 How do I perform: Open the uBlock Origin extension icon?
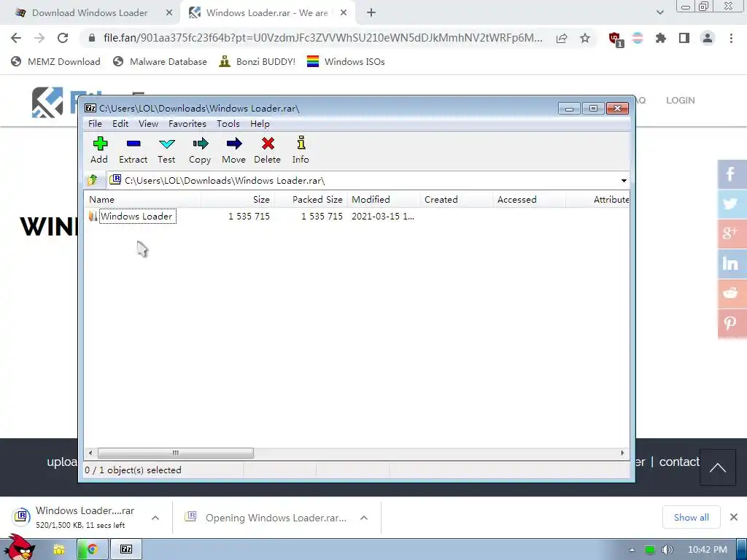pos(615,39)
